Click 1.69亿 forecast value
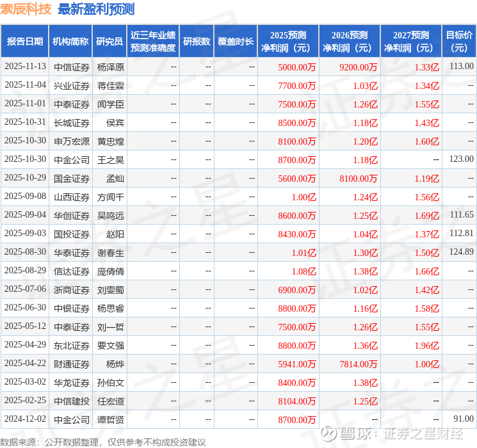The height and width of the screenshot is (448, 477). [427, 216]
